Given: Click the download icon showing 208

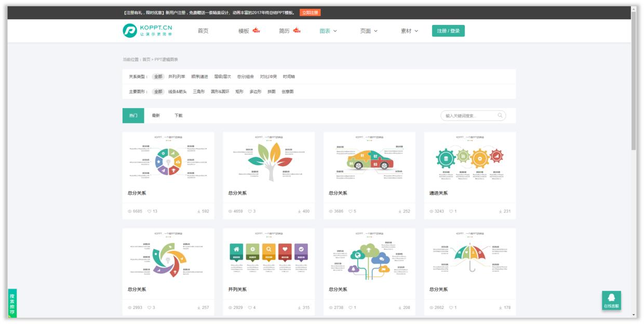Looking at the screenshot, I should (400, 307).
